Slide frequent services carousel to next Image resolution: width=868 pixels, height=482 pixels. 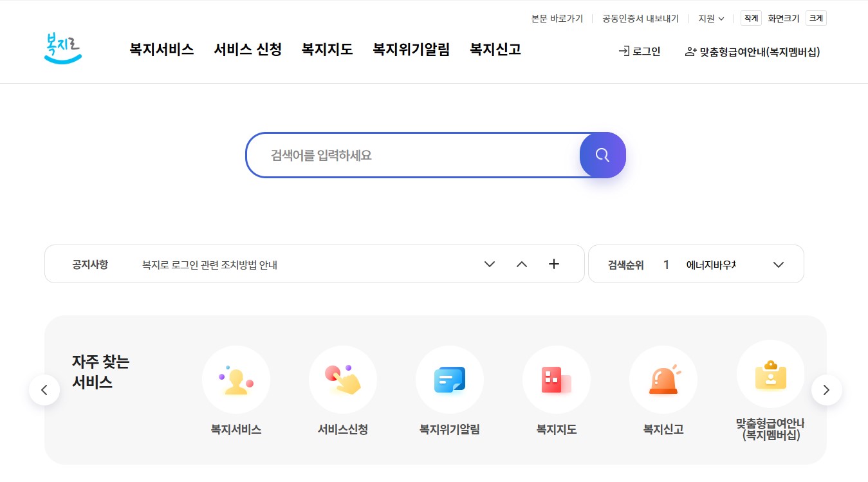click(x=827, y=390)
